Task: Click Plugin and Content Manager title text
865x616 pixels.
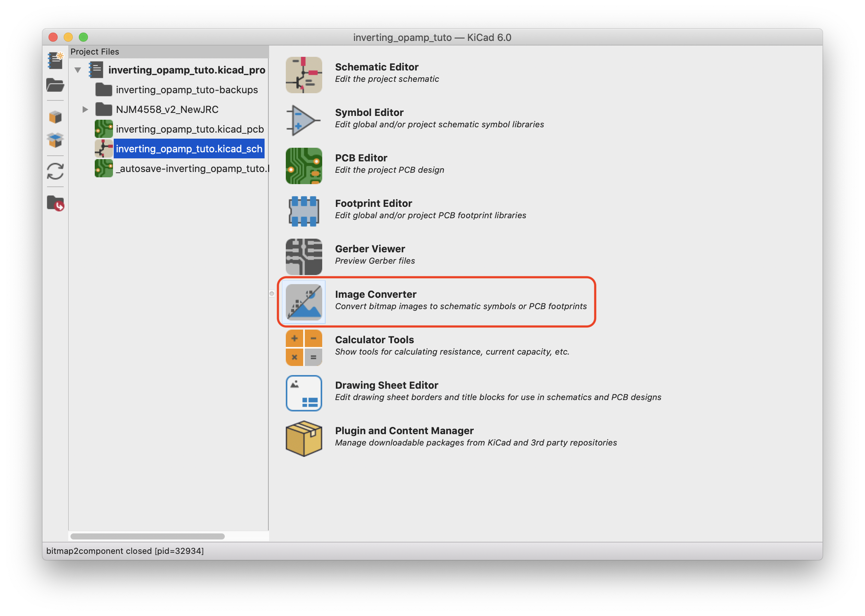Action: (x=404, y=431)
